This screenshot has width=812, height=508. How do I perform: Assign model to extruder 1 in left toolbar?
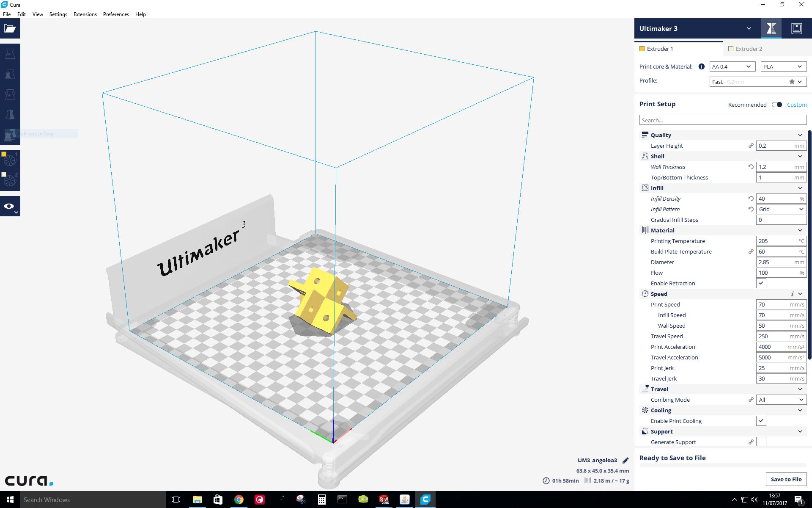(x=10, y=159)
